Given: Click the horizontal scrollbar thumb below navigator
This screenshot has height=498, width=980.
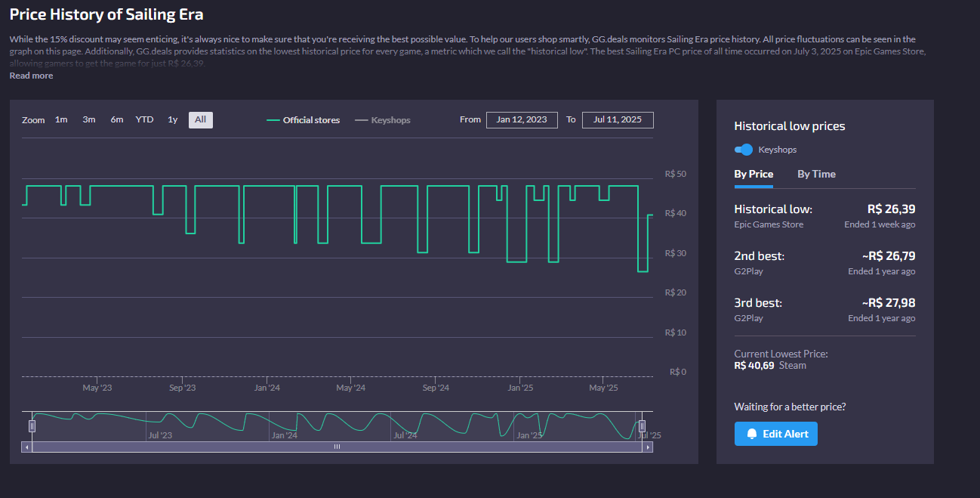Looking at the screenshot, I should [x=337, y=447].
